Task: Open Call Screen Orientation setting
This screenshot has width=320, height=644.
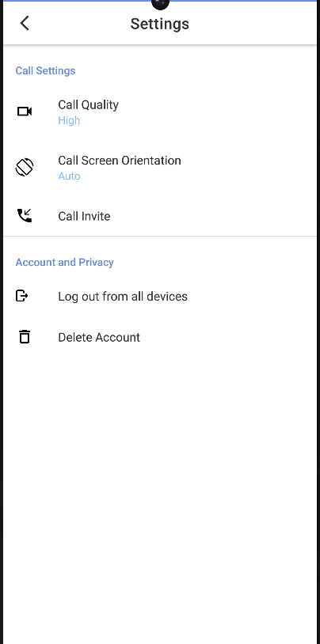Action: tap(160, 168)
